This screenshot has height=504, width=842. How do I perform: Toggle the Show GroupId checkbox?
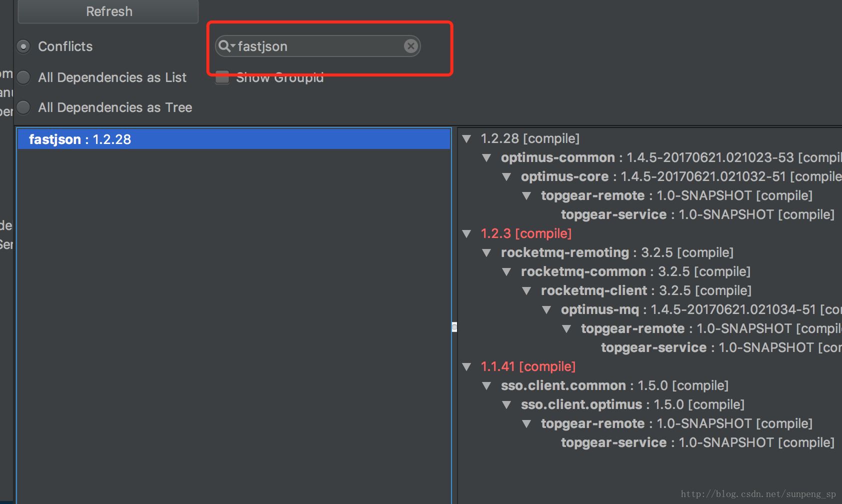222,77
